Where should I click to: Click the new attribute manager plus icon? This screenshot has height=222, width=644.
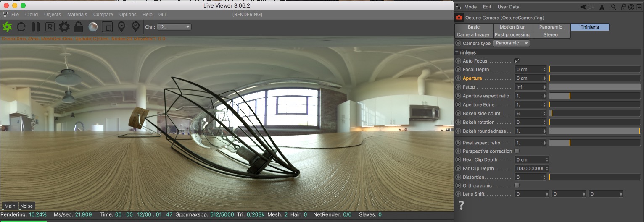[639, 7]
